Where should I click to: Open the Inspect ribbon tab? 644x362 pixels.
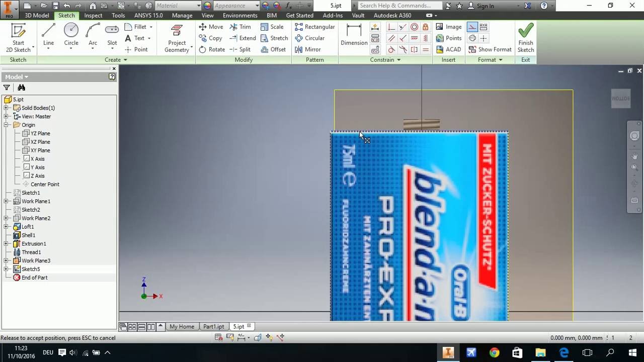click(x=93, y=16)
